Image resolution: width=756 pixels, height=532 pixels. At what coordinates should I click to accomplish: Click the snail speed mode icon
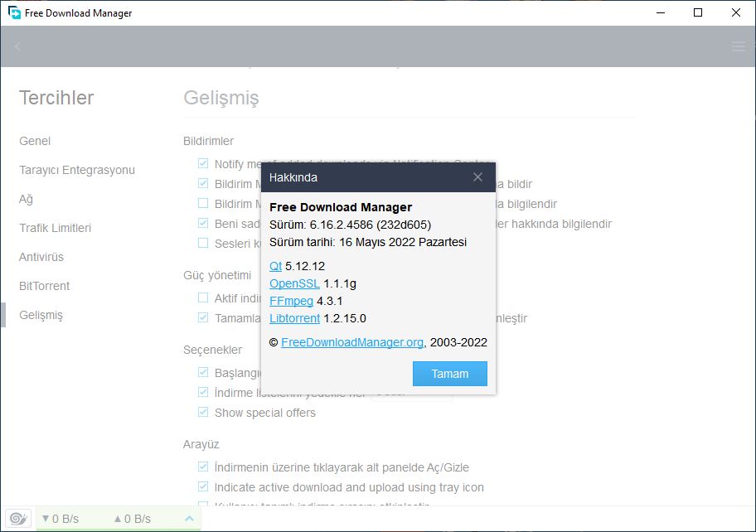[18, 519]
